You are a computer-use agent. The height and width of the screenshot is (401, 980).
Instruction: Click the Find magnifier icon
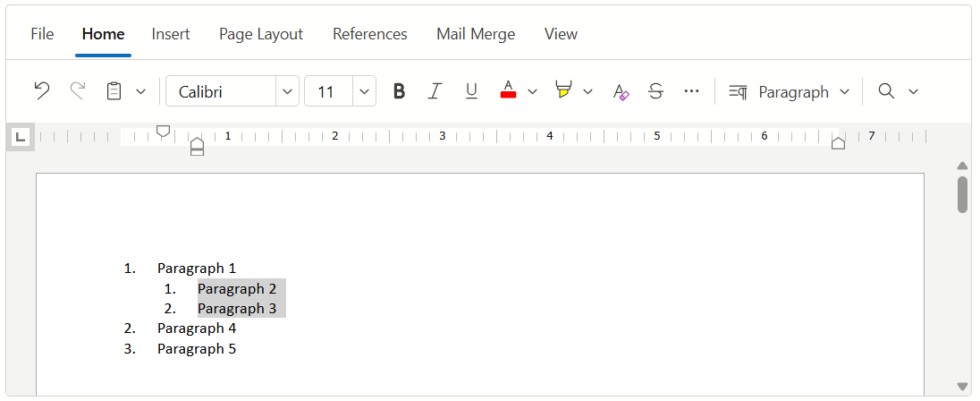point(886,91)
